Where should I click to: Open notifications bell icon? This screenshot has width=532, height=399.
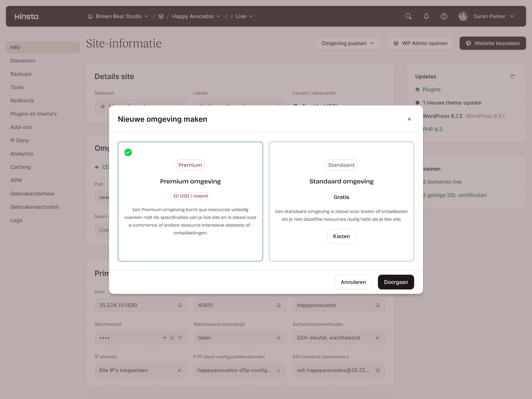click(426, 16)
